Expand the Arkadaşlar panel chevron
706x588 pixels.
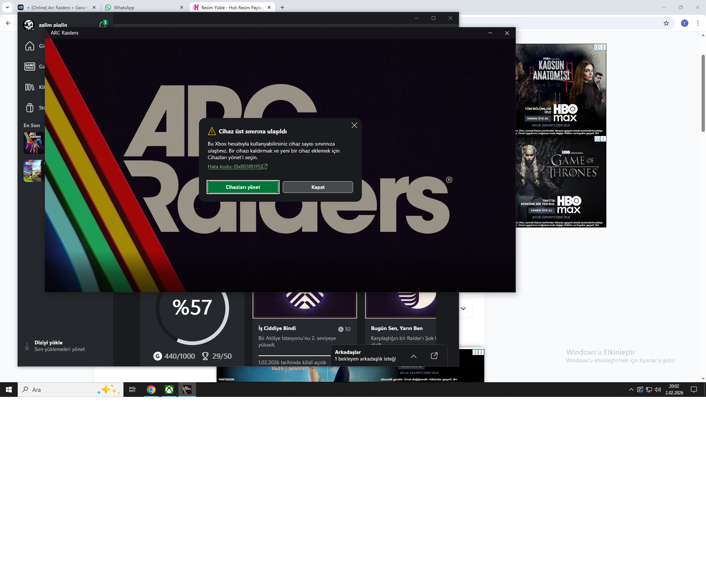[414, 356]
